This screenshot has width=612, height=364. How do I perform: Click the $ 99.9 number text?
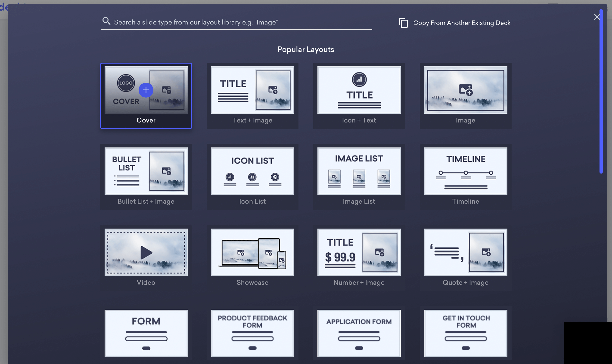[340, 257]
